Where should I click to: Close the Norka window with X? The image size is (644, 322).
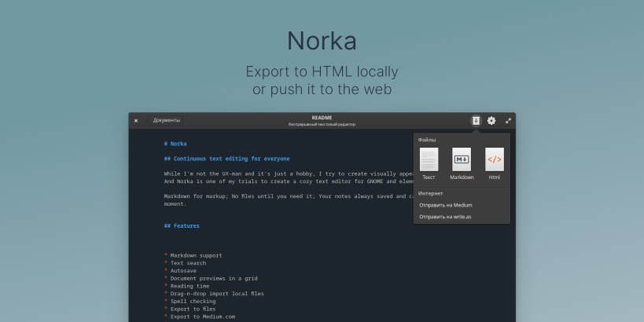136,121
